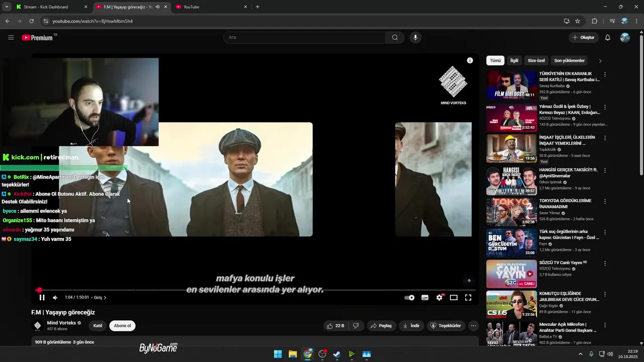The image size is (644, 362).
Task: Open options for İnşaat İşçileri video
Action: [605, 138]
